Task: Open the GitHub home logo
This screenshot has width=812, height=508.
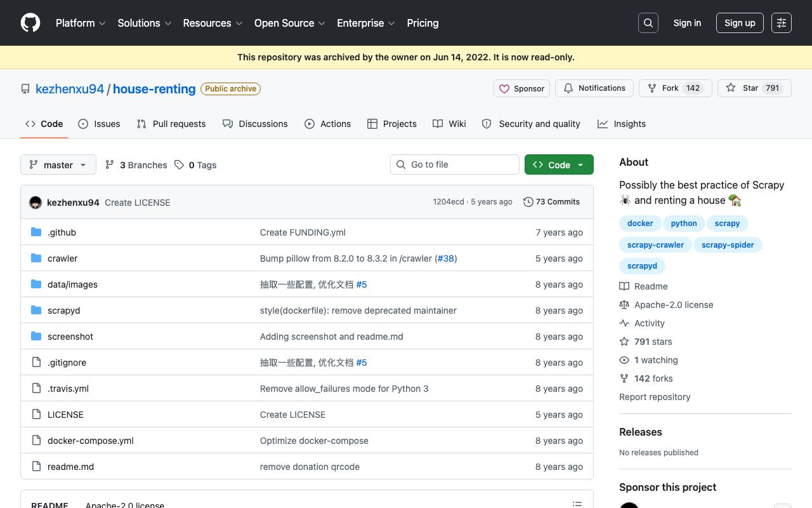Action: coord(30,23)
